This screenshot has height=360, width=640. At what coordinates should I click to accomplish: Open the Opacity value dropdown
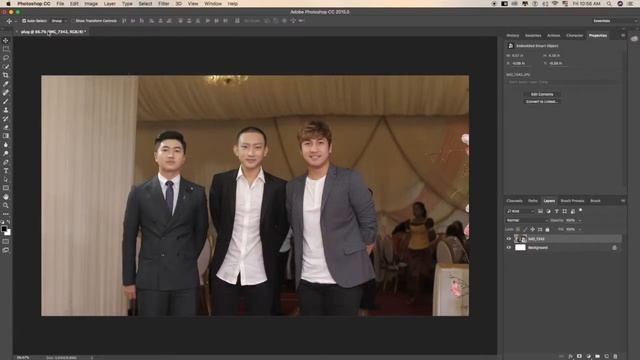[x=579, y=220]
